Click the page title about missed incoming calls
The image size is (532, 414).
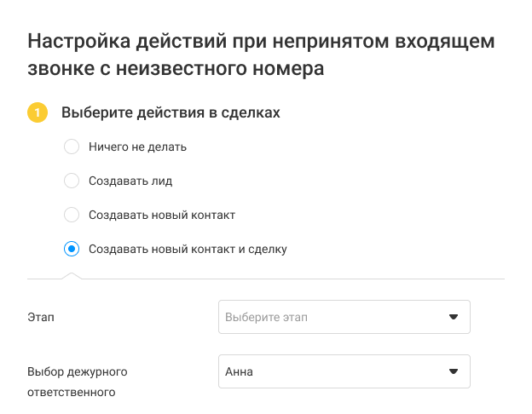click(261, 55)
